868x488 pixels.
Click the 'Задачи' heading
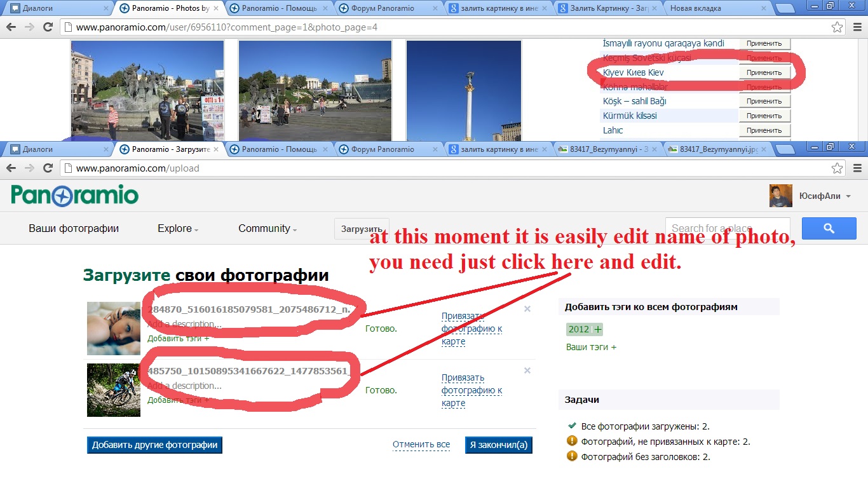coord(582,400)
